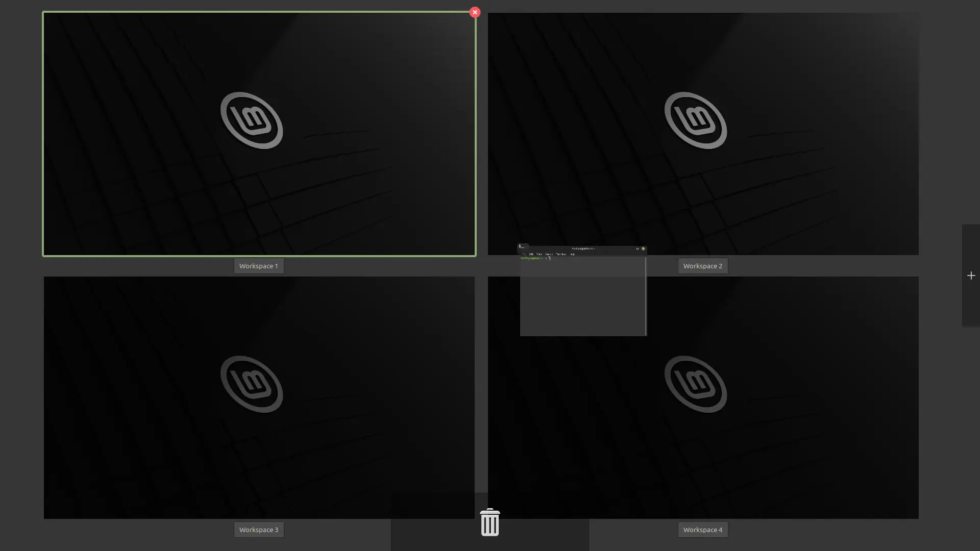Click the restore icon on the terminal window
980x551 pixels.
click(x=637, y=248)
